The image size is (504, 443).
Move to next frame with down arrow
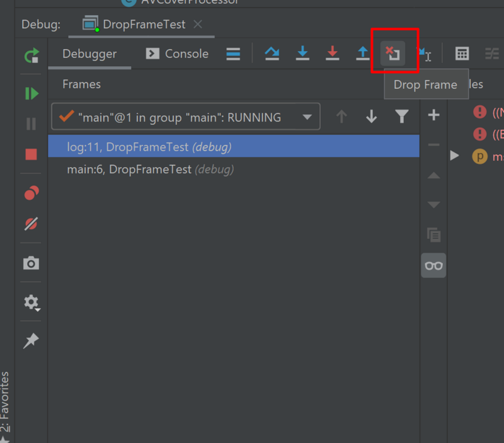(372, 117)
